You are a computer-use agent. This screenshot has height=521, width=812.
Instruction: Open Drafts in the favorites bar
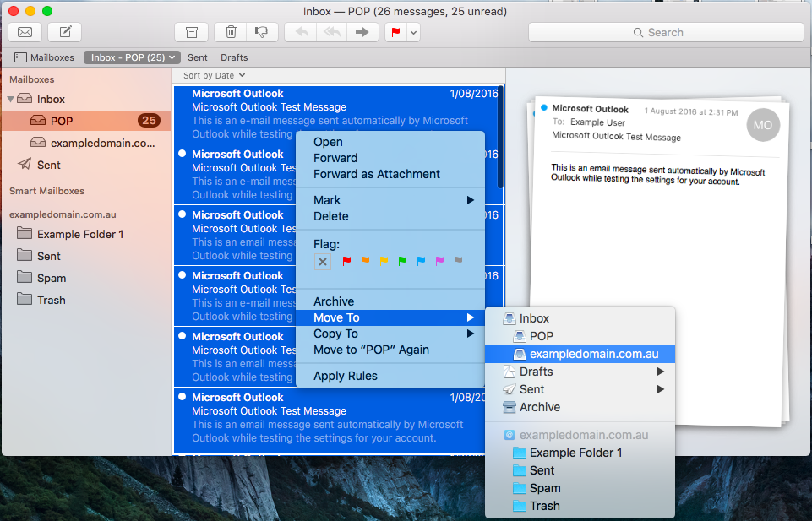[234, 57]
